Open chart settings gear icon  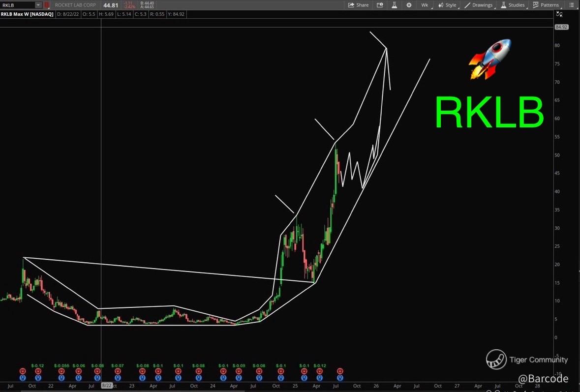click(409, 5)
